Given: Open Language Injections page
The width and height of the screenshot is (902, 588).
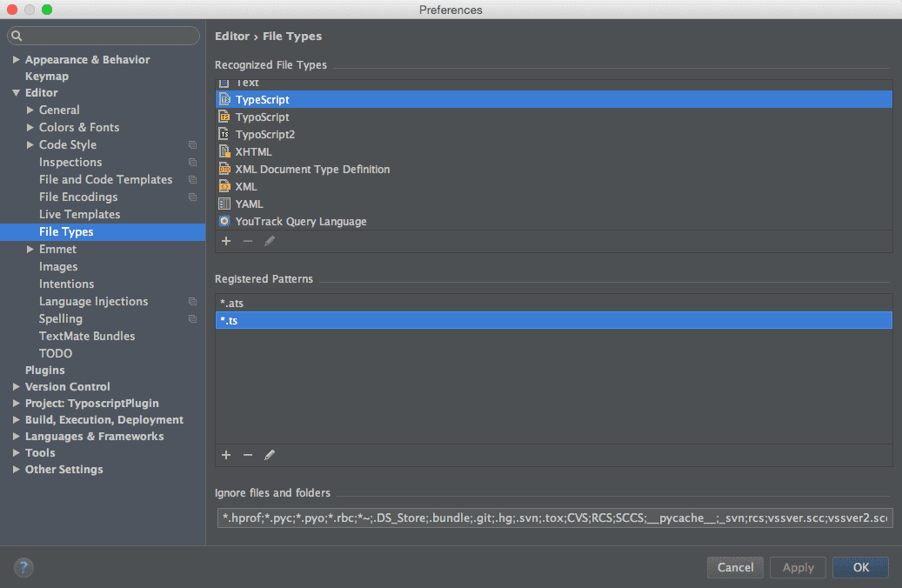Looking at the screenshot, I should 93,302.
